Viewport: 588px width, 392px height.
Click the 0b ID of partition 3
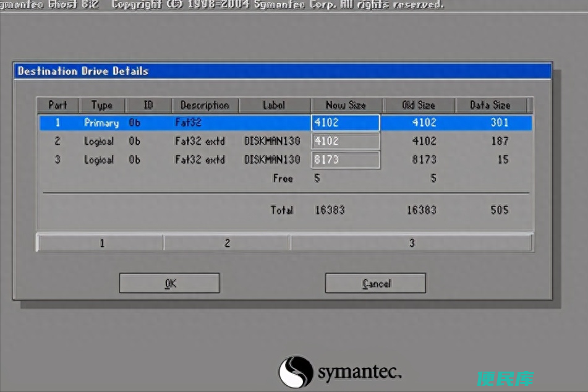click(x=134, y=160)
